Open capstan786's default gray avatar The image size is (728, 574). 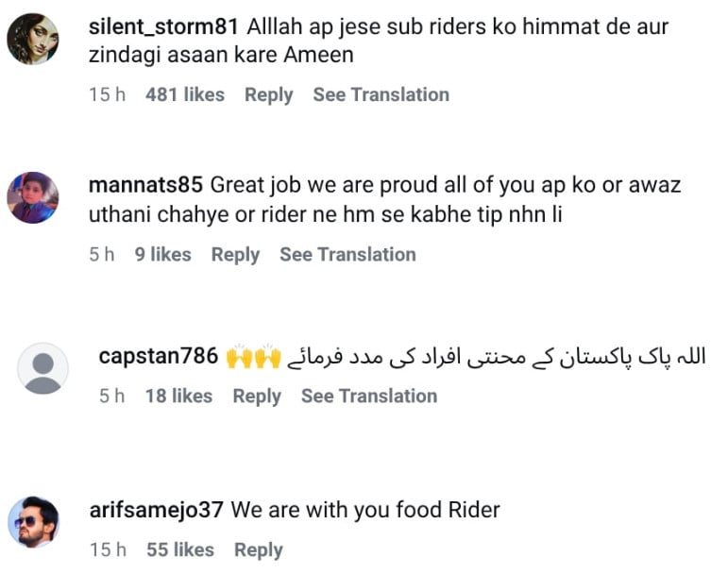[x=43, y=368]
